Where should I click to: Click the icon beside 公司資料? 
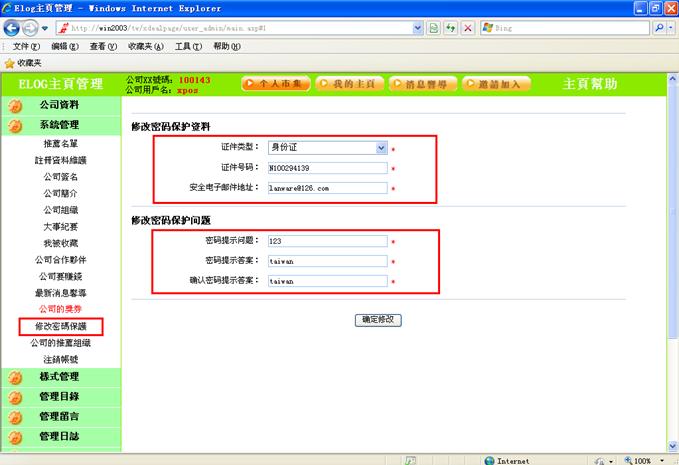click(15, 105)
